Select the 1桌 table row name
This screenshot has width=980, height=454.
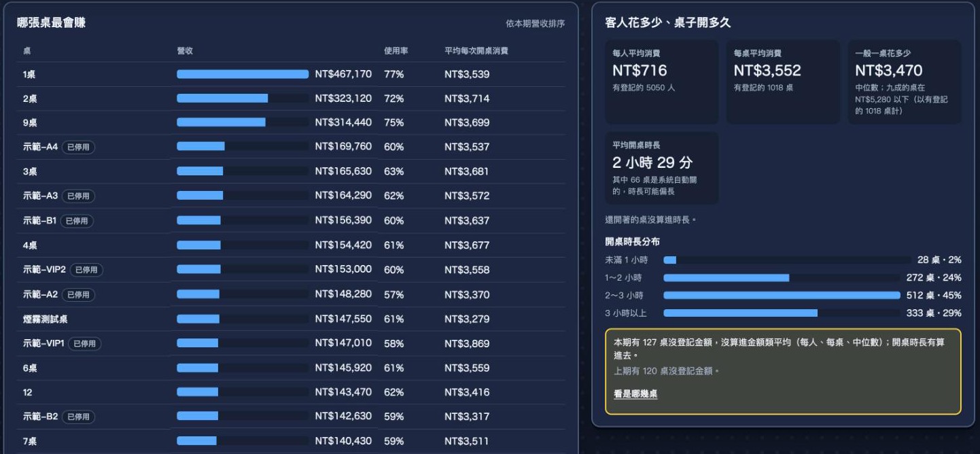pyautogui.click(x=29, y=74)
